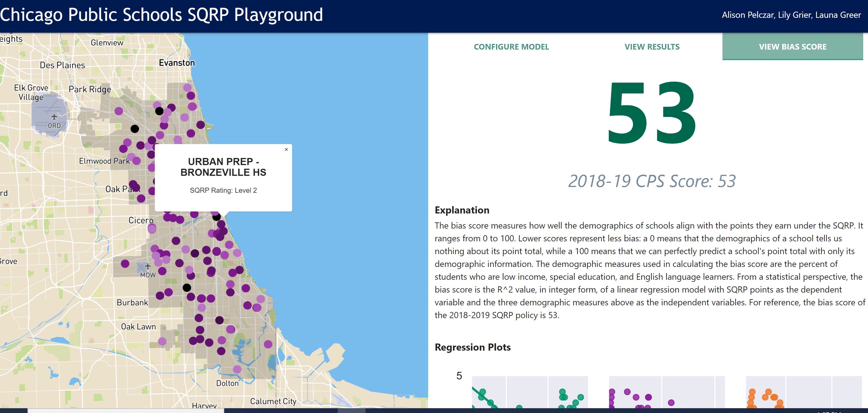
Task: Select the View Bias Score tab
Action: [792, 47]
